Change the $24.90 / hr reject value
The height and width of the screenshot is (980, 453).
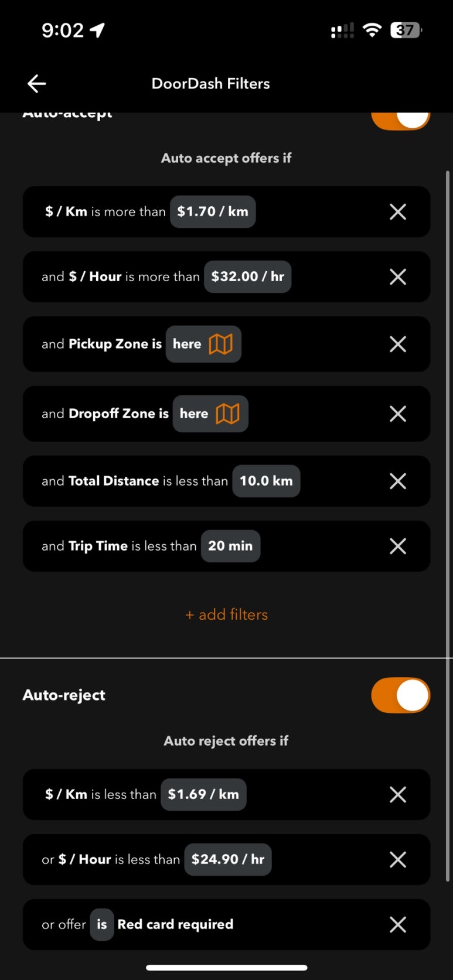click(228, 859)
